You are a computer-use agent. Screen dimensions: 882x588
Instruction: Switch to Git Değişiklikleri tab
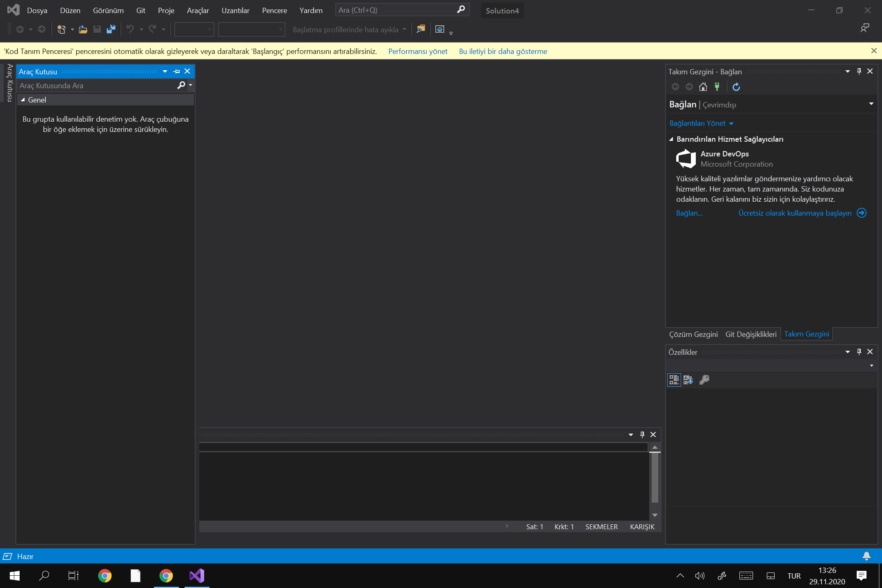pos(751,334)
